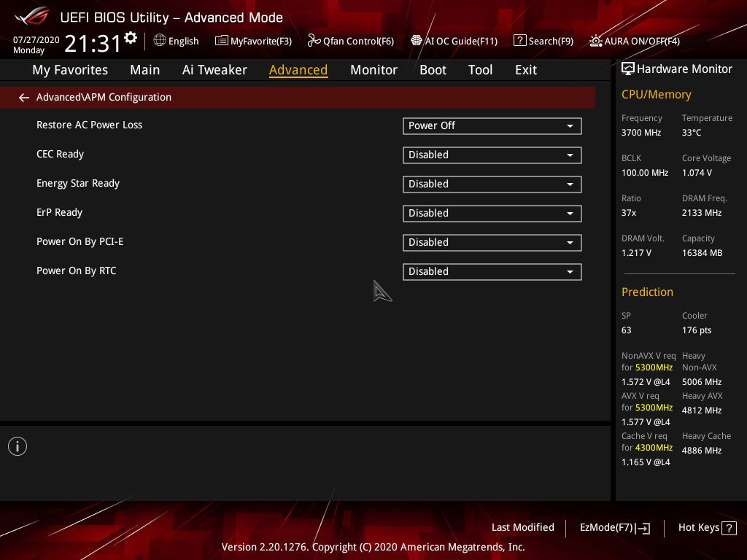Click the 4300MHz cache frequency text
Screen dimensions: 747x560
tap(654, 448)
